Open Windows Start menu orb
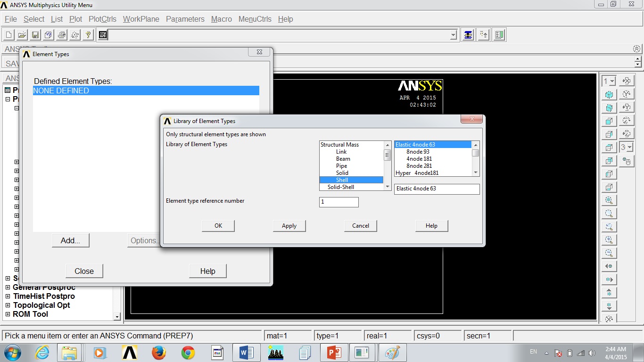 12,353
